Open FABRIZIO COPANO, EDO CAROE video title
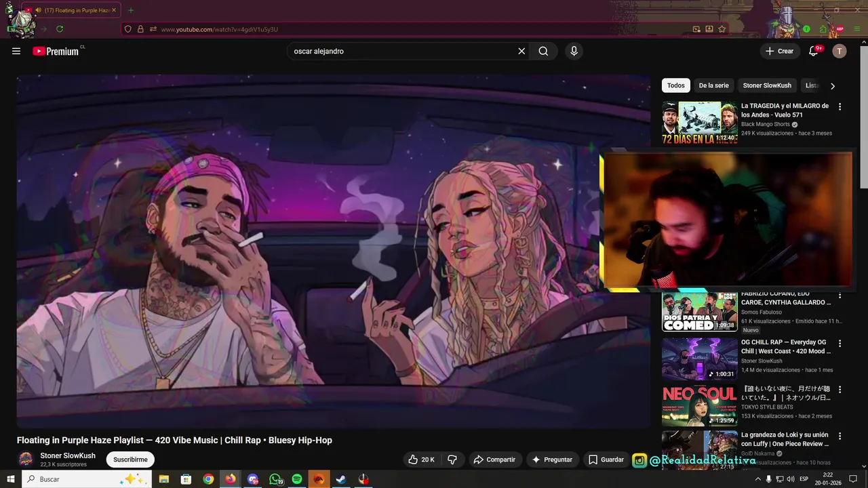Viewport: 868px width, 488px height. coord(786,298)
